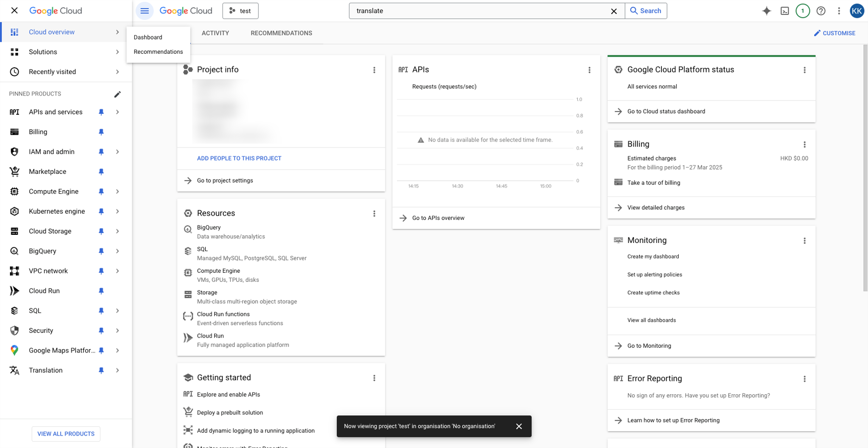
Task: Select Dashboard from Cloud overview flyout
Action: pos(148,37)
